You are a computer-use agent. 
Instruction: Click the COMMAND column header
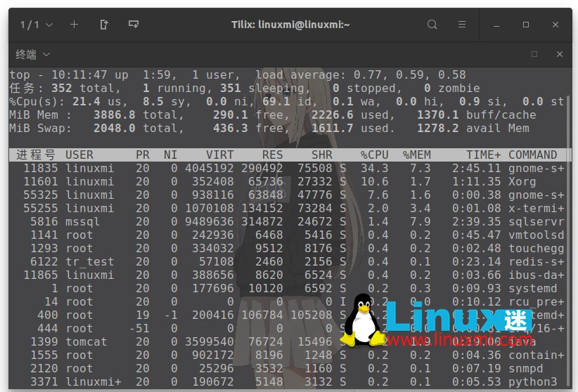click(533, 155)
